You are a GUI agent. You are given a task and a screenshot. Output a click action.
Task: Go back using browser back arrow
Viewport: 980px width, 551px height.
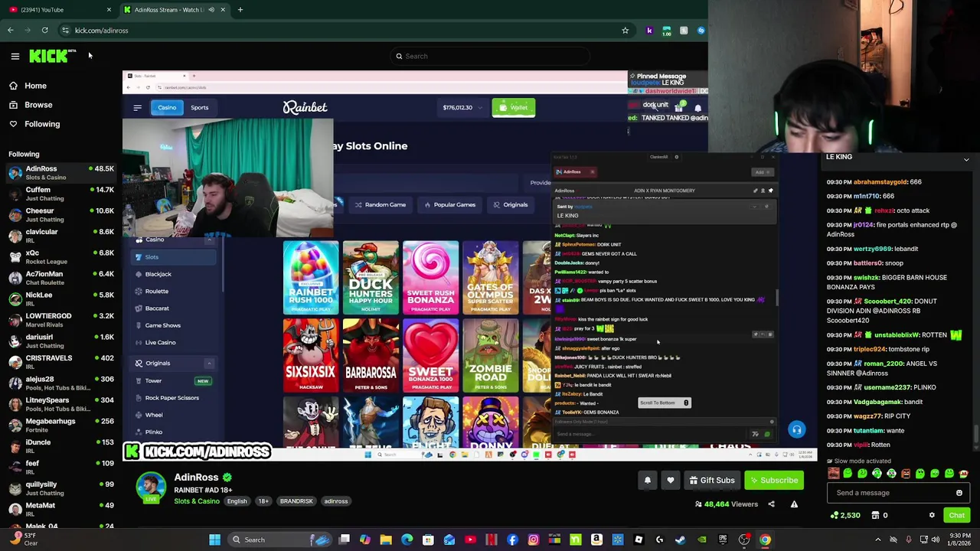(10, 31)
